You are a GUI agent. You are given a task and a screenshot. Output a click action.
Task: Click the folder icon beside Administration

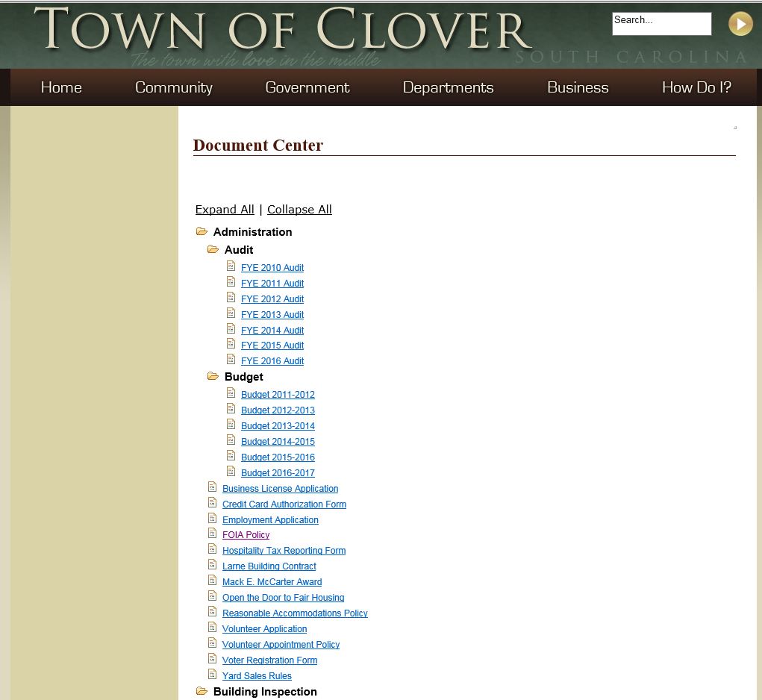(x=202, y=231)
